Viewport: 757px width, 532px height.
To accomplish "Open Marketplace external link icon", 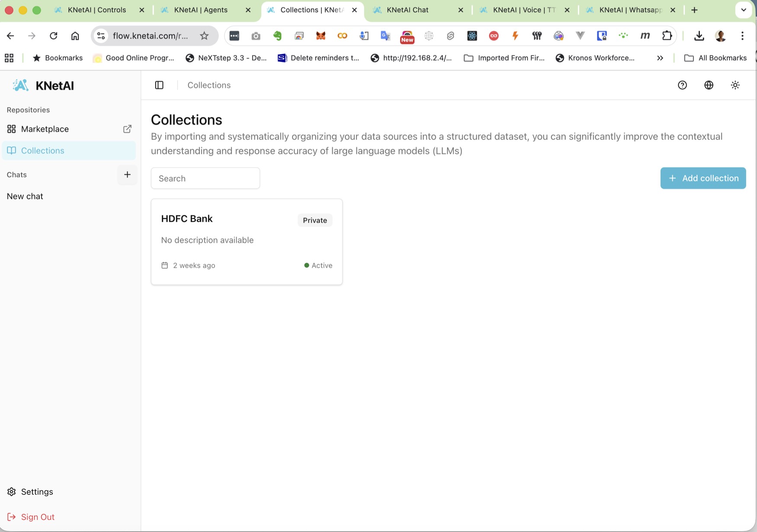I will pyautogui.click(x=127, y=129).
